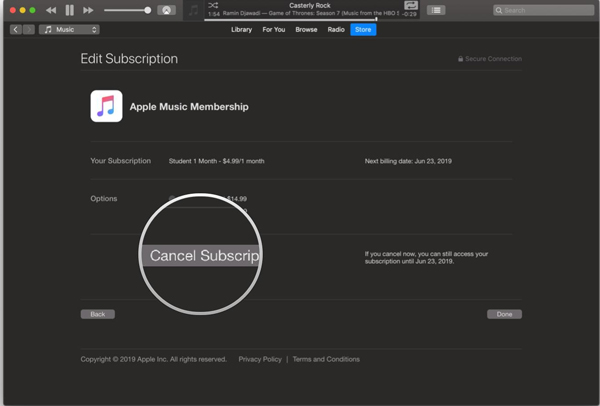Toggle repeat in the now playing display

pos(411,5)
